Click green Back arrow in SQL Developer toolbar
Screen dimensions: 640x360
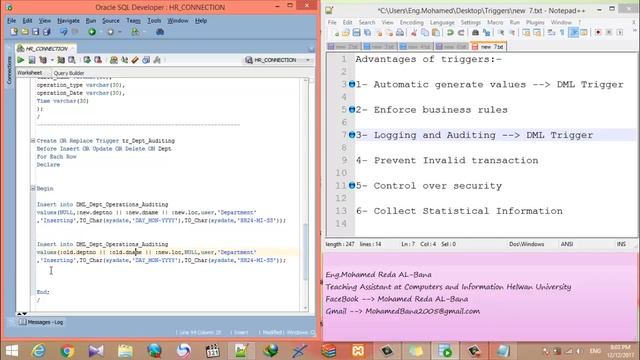(92, 31)
